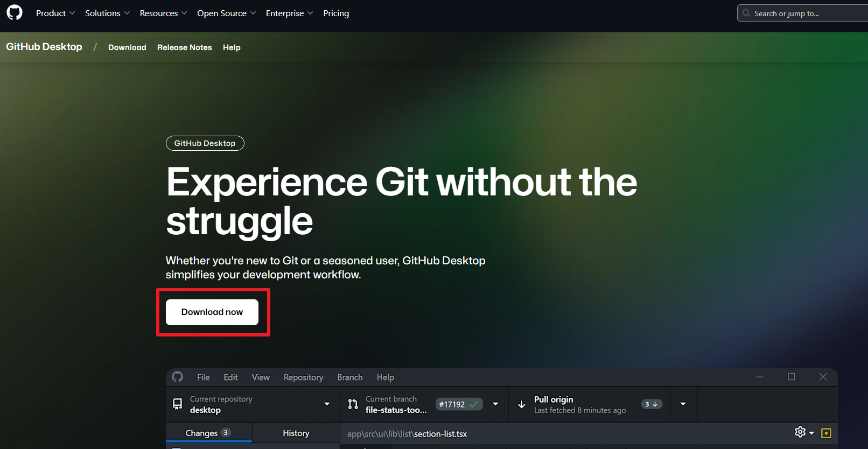
Task: Expand the Current branch dropdown arrow
Action: 495,404
